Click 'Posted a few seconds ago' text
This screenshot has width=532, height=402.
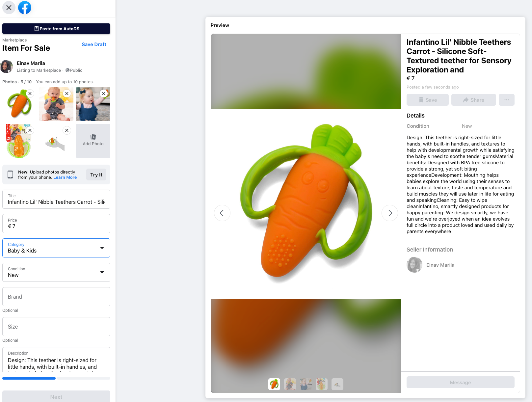[x=433, y=87]
